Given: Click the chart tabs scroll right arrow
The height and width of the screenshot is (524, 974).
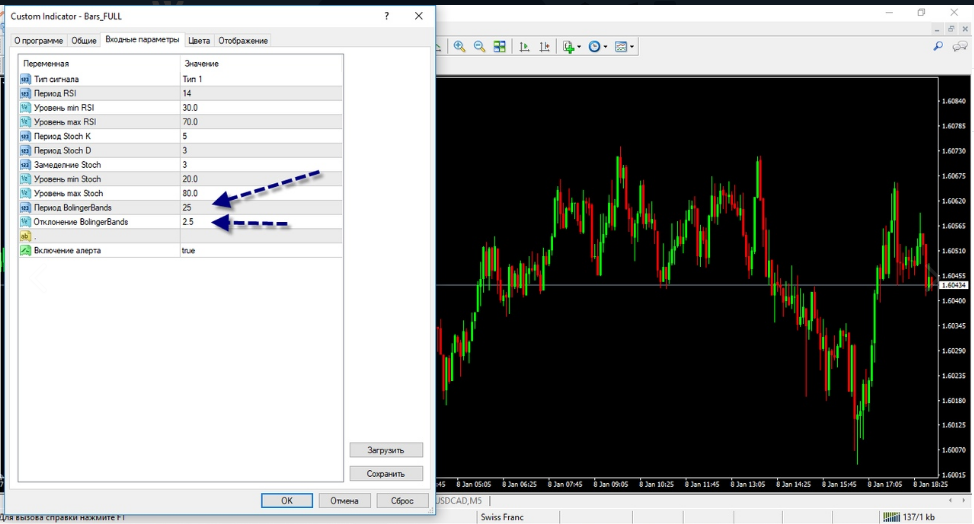Looking at the screenshot, I should (x=964, y=500).
